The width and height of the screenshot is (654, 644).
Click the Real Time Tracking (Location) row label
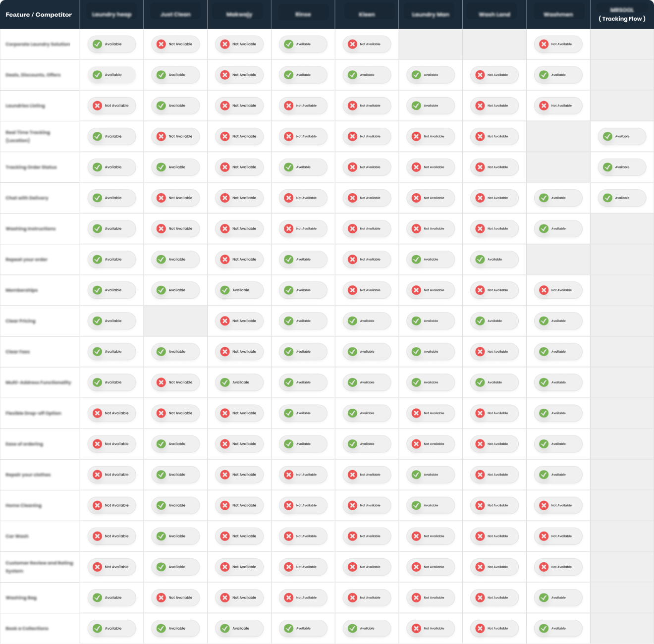[28, 136]
